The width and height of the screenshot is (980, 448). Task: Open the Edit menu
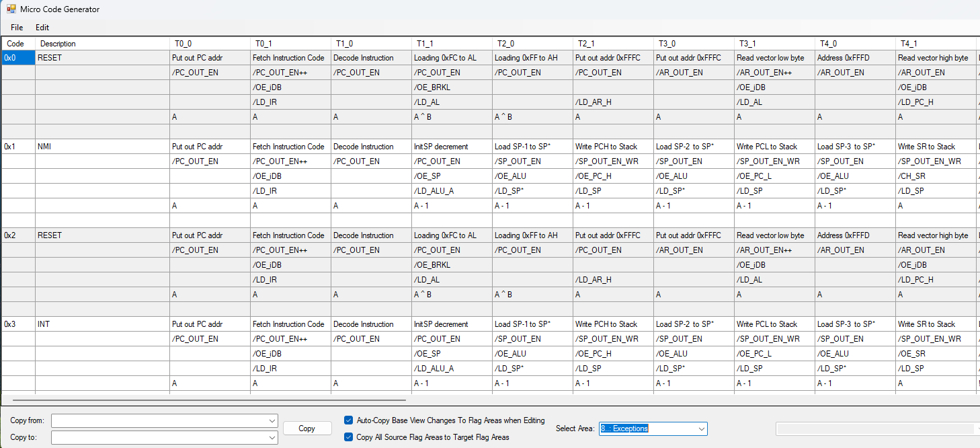coord(42,28)
